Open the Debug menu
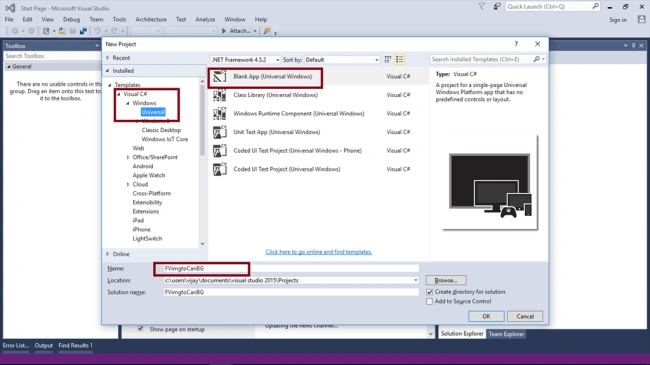Image resolution: width=650 pixels, height=365 pixels. click(71, 19)
